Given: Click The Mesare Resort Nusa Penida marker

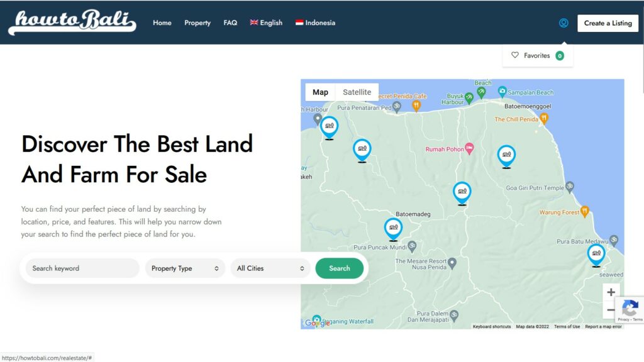Looking at the screenshot, I should [452, 263].
